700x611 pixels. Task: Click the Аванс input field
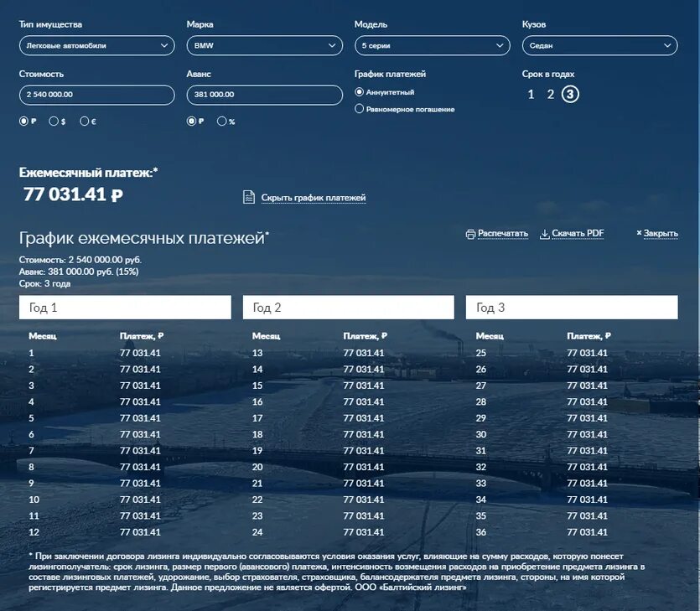[265, 95]
